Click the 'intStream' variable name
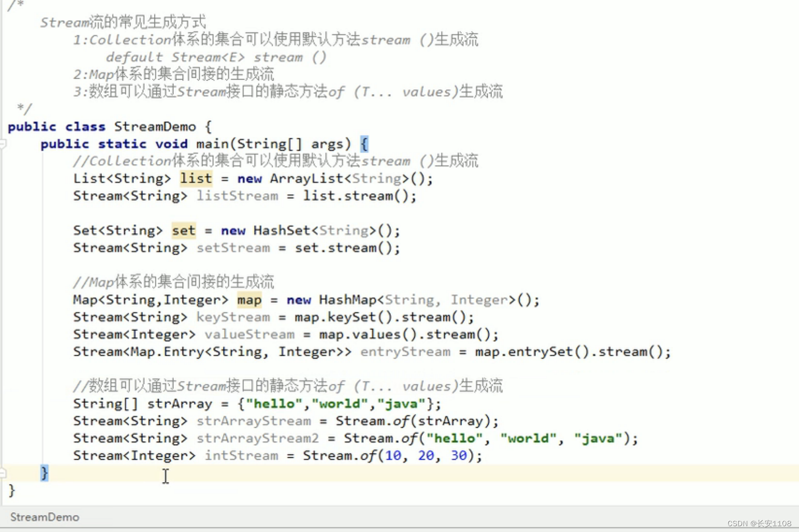This screenshot has height=532, width=799. pos(241,456)
